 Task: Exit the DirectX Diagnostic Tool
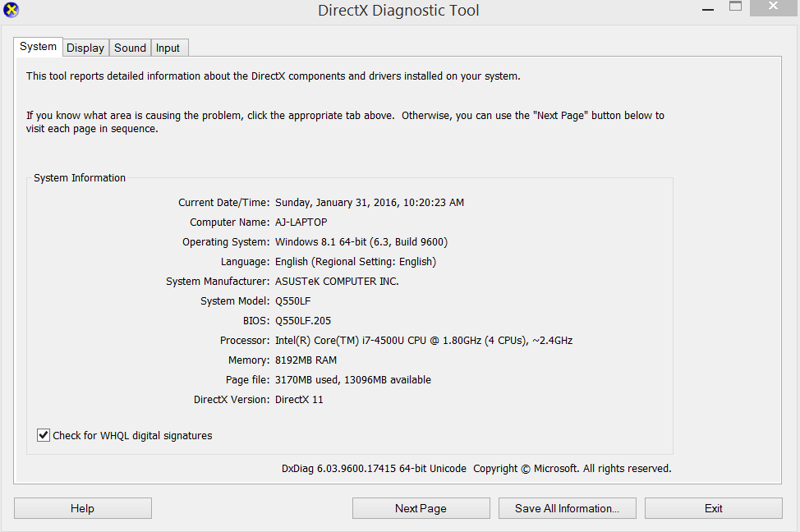713,508
